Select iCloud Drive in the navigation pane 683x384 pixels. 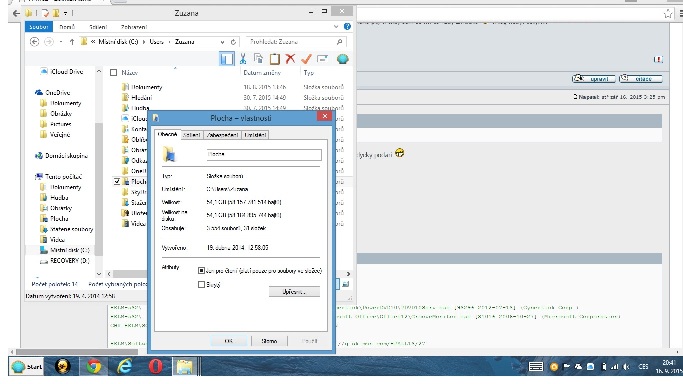click(x=61, y=71)
